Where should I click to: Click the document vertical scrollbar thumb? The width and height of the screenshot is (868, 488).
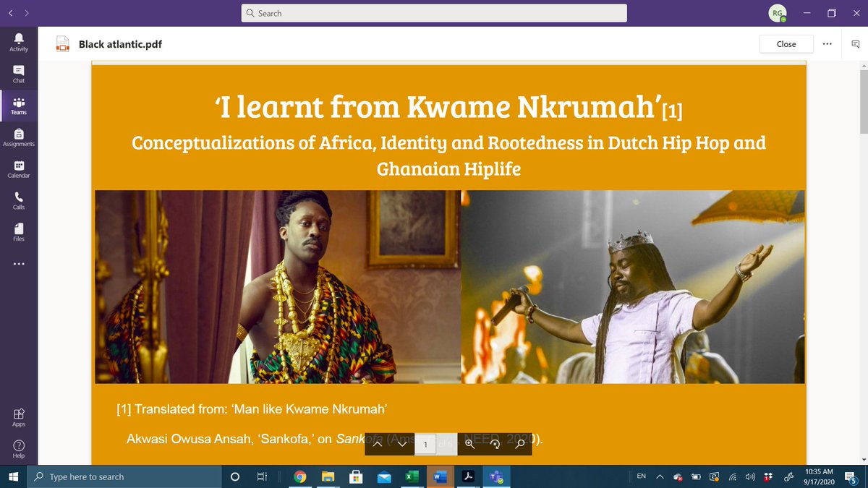(x=863, y=101)
